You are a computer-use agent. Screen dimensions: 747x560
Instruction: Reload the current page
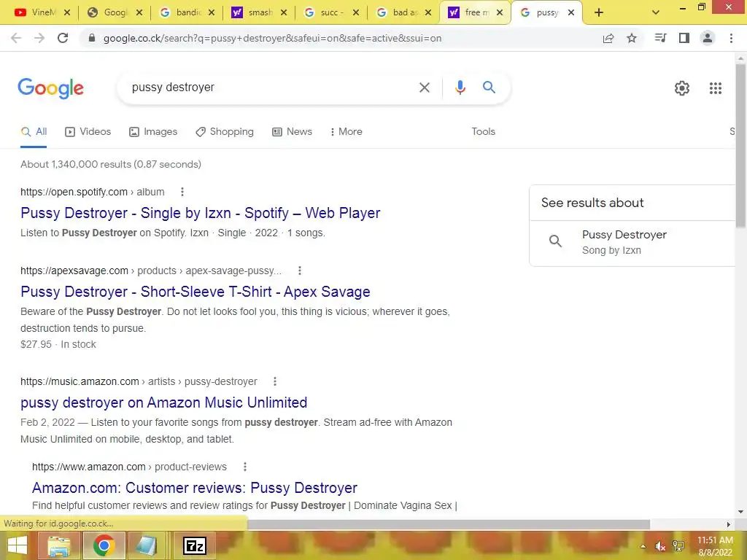click(x=63, y=38)
